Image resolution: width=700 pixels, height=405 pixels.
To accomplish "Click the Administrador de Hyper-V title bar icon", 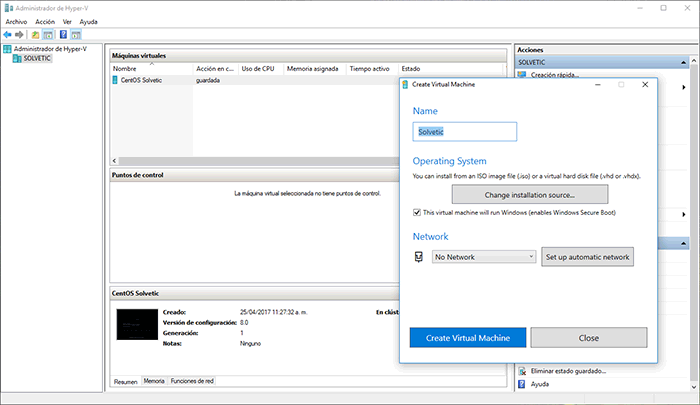I will [8, 8].
